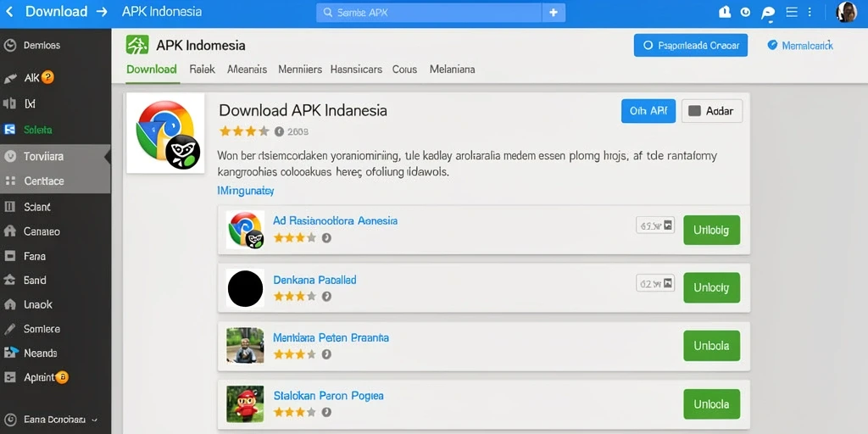Click the large Chrome-style app thumbnail
Image resolution: width=868 pixels, height=434 pixels.
click(x=165, y=133)
